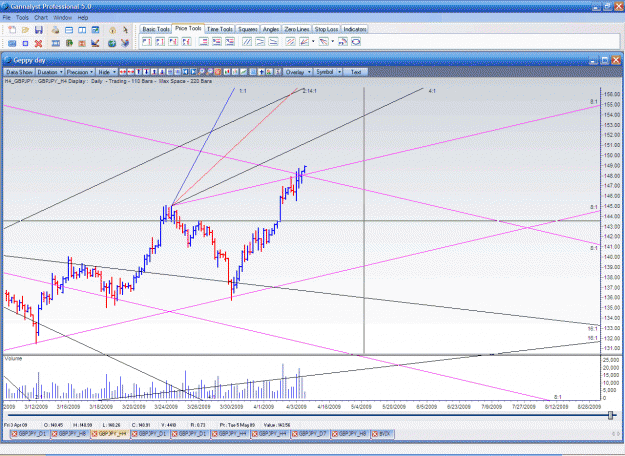The height and width of the screenshot is (456, 625).
Task: Click the New document icon
Action: tap(12, 30)
